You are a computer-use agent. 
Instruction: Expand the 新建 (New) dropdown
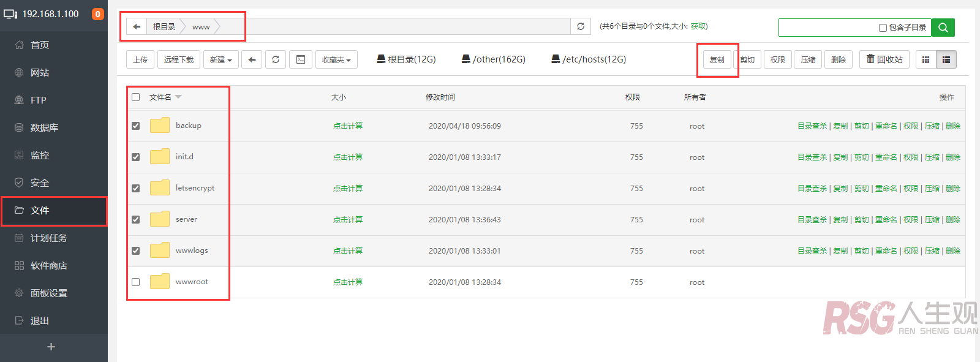(221, 59)
